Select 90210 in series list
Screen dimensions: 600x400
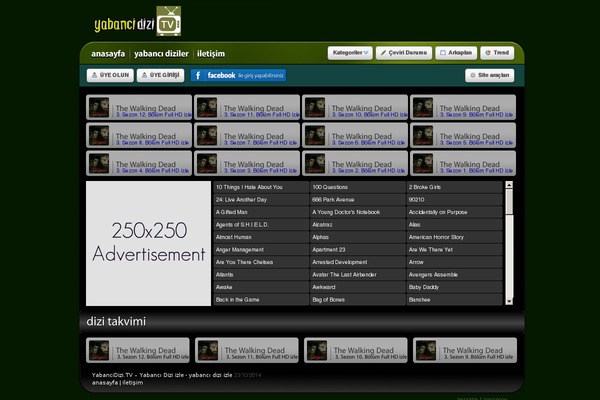454,200
